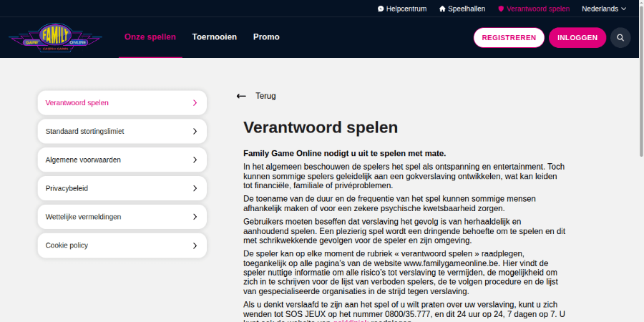The height and width of the screenshot is (322, 644).
Task: Click the Verantwoord spelen shield icon
Action: (501, 9)
